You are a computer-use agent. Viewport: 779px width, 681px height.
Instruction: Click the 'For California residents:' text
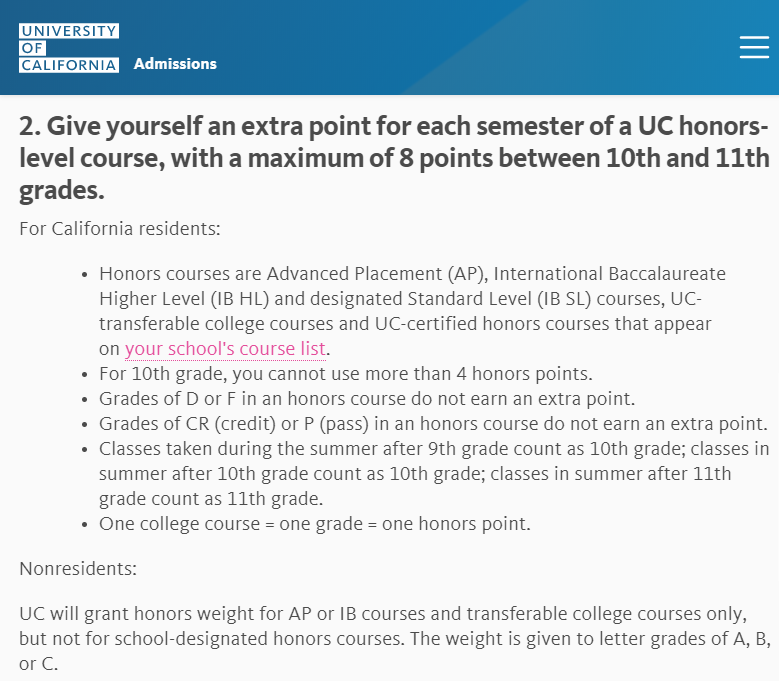[x=120, y=229]
